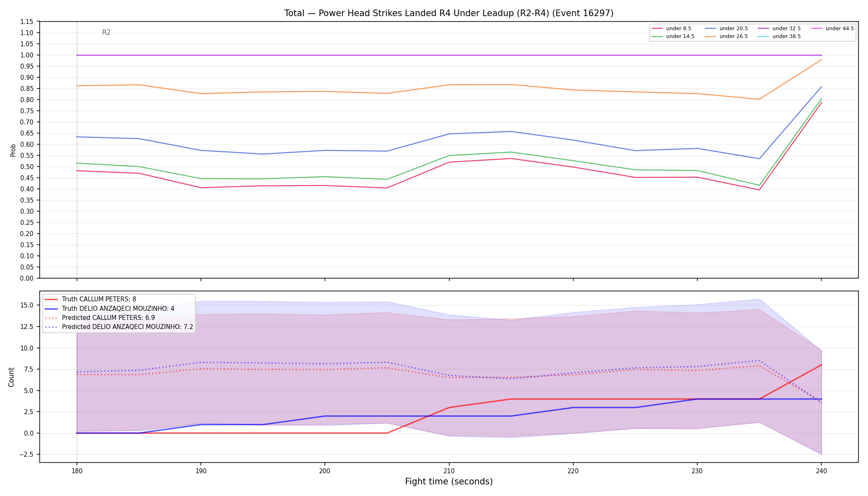Click the 5.0 tick on Count axis
Viewport: 868px width, 496px height.
29,391
